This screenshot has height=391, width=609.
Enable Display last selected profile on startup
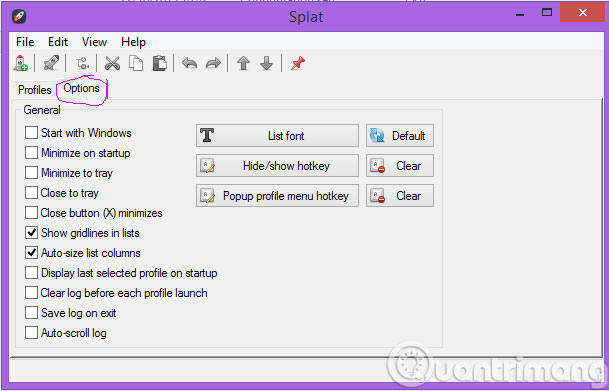click(x=31, y=273)
